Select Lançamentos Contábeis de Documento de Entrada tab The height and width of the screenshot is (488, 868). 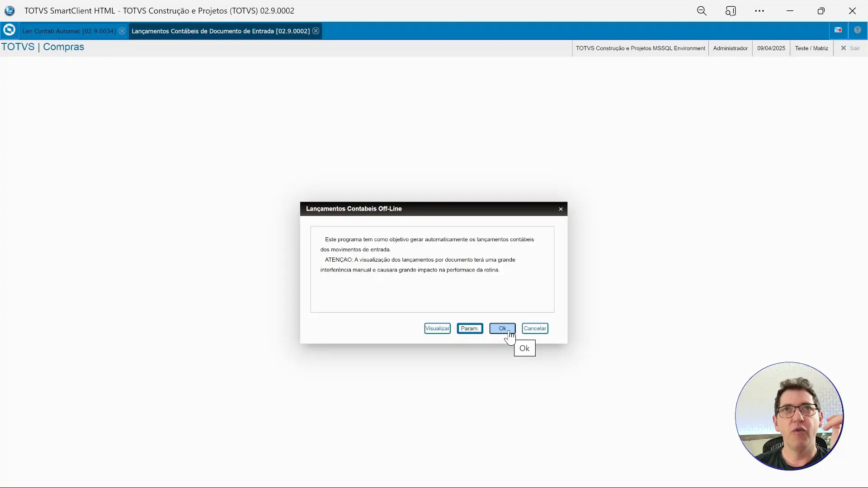220,31
